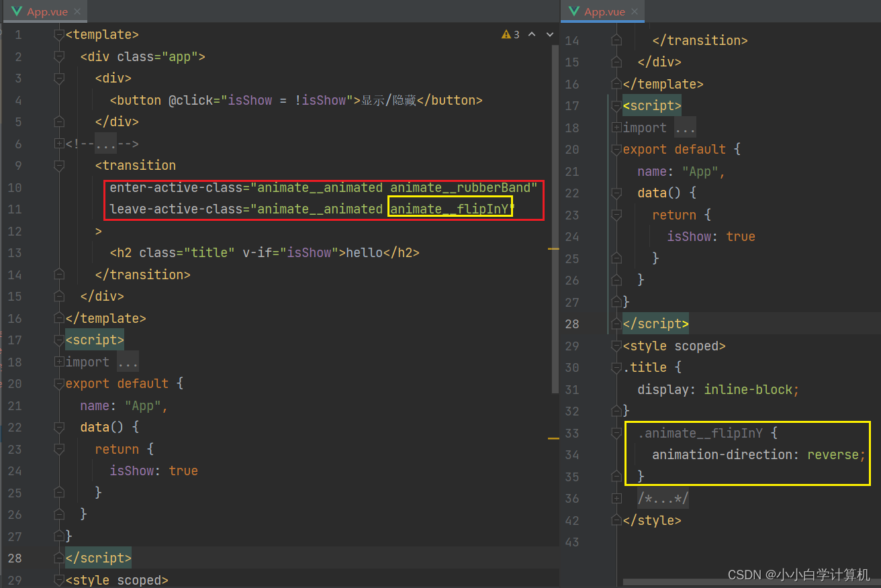Click 'enter-active-class' attribute name on line 10
This screenshot has height=588, width=881.
(176, 187)
